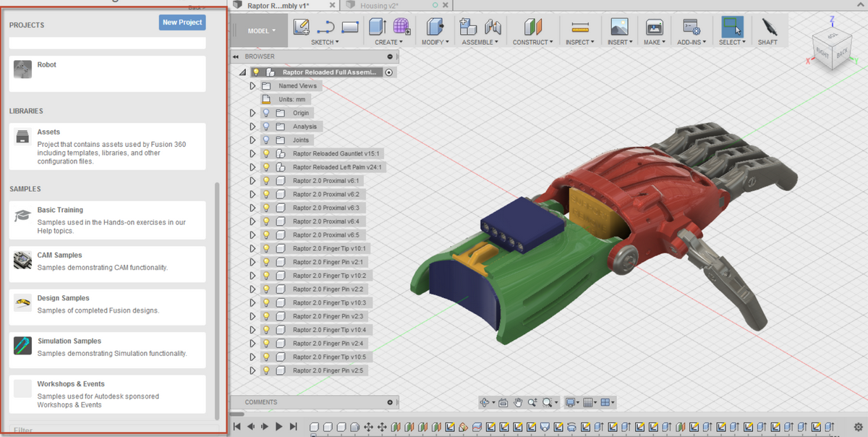868x437 pixels.
Task: Click the timeline zoom slider at bottom
Action: tap(314, 434)
